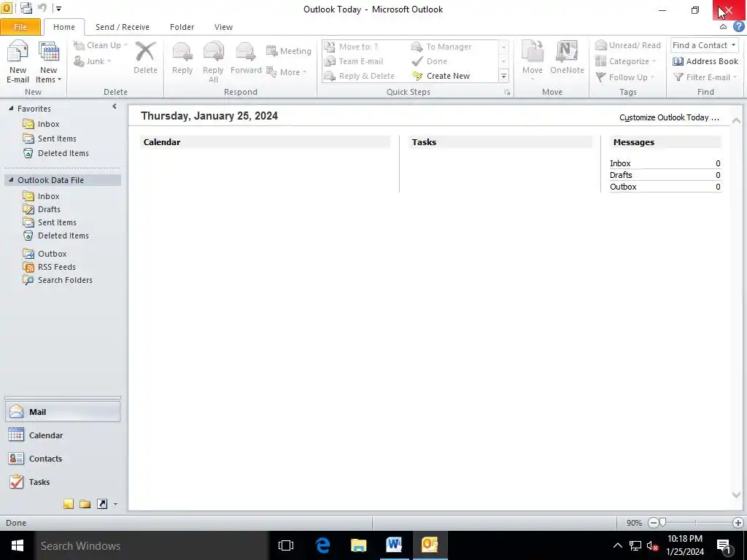Viewport: 747px width, 560px height.
Task: Click the zoom slider handle
Action: click(662, 523)
